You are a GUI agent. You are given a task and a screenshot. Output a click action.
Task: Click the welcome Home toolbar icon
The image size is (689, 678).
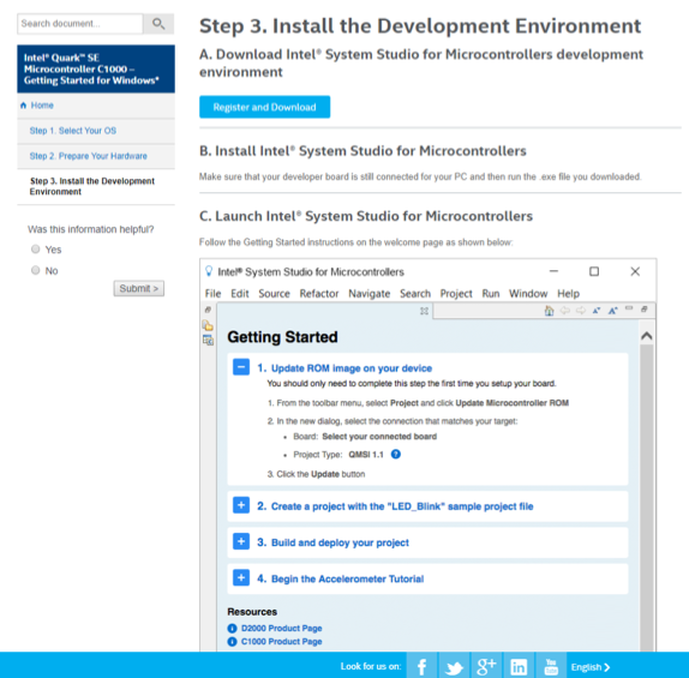(x=549, y=311)
